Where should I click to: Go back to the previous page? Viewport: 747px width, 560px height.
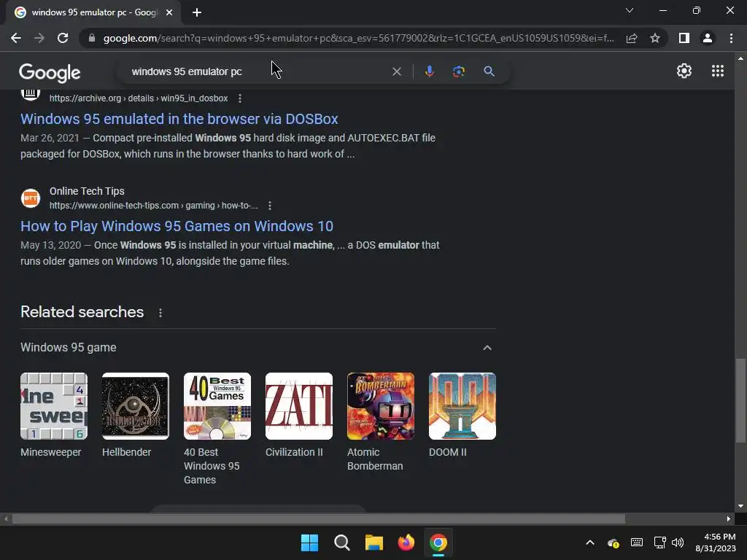(x=16, y=38)
